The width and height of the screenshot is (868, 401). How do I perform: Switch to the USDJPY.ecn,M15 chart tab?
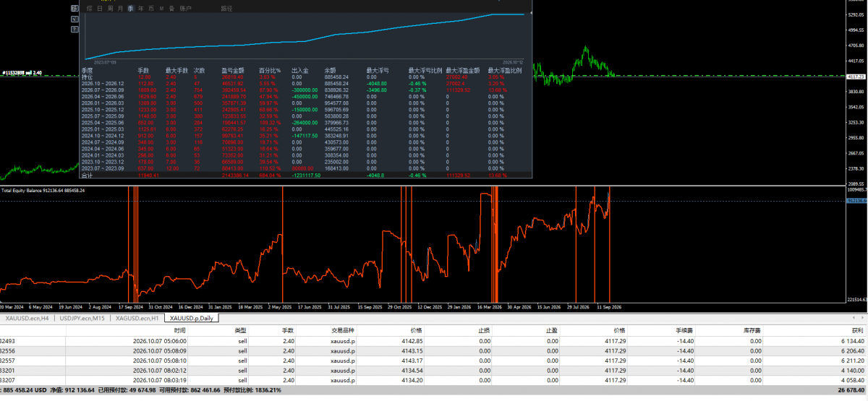click(x=82, y=318)
